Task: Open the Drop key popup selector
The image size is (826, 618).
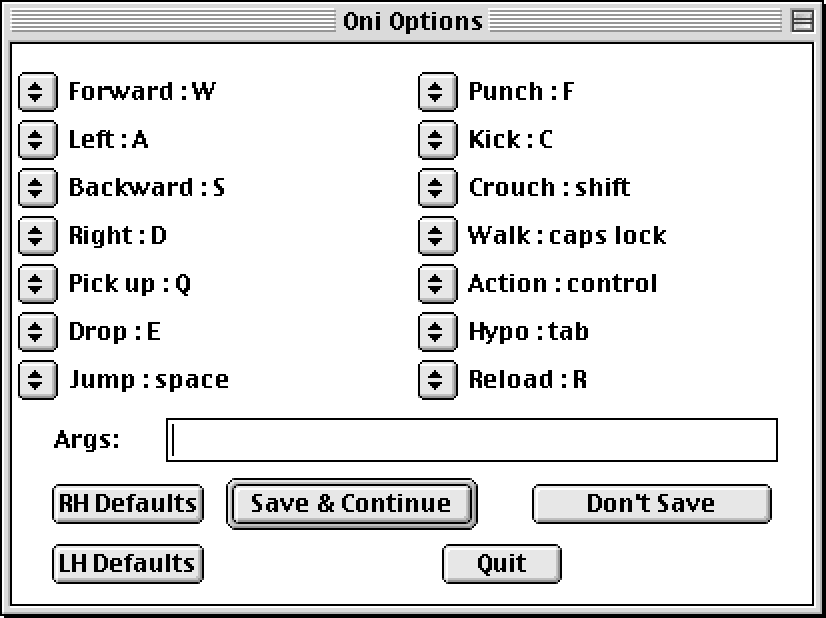Action: pos(35,332)
